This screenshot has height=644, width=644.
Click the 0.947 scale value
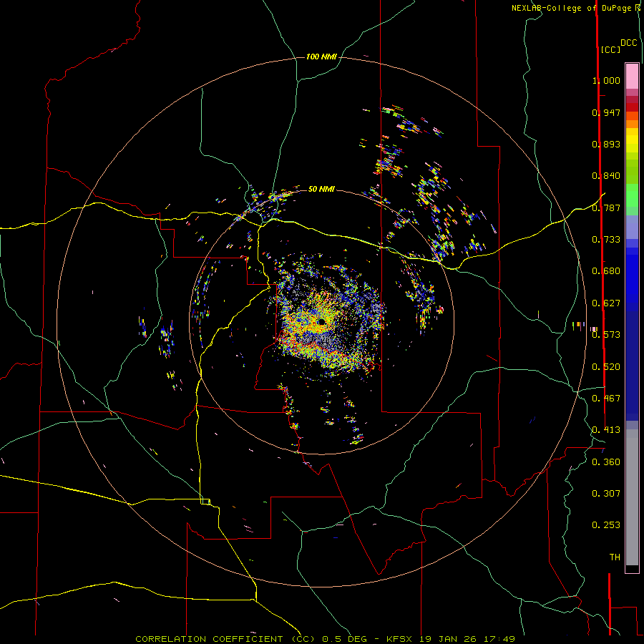pos(606,112)
